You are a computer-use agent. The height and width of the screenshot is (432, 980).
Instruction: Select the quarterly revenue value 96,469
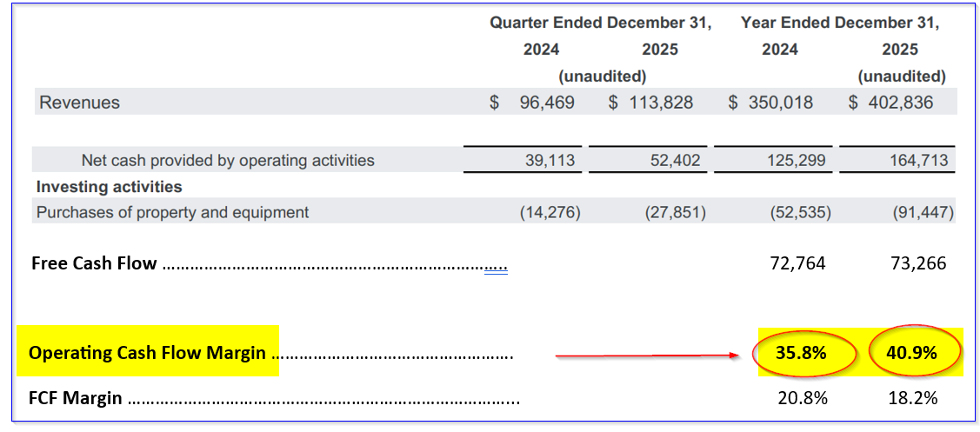tap(545, 103)
